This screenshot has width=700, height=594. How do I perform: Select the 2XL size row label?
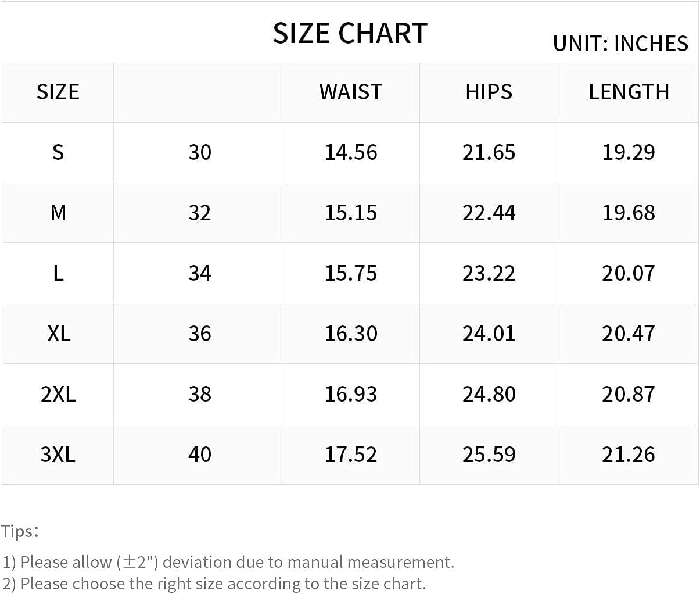click(58, 394)
